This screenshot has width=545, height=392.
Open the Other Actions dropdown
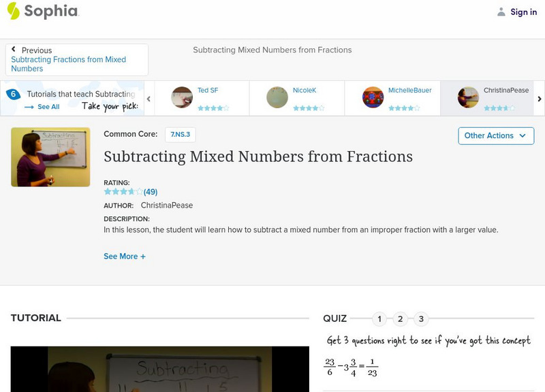click(x=495, y=135)
